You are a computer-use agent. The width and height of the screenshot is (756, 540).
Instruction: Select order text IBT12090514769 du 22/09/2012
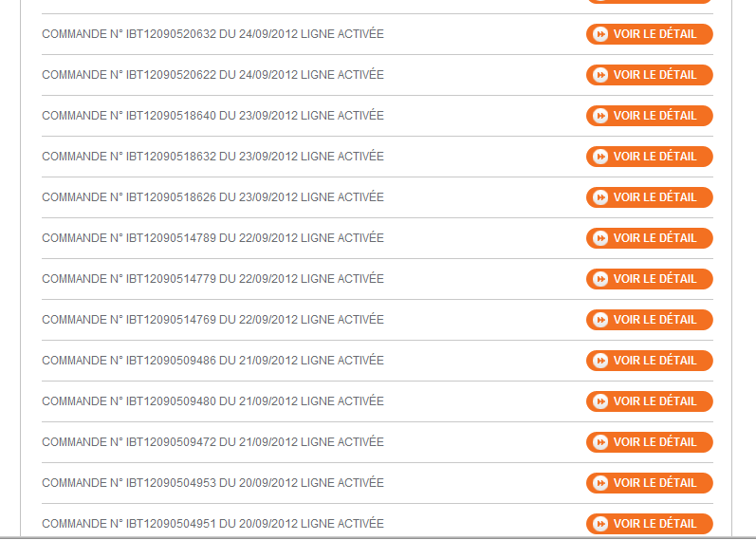[212, 320]
